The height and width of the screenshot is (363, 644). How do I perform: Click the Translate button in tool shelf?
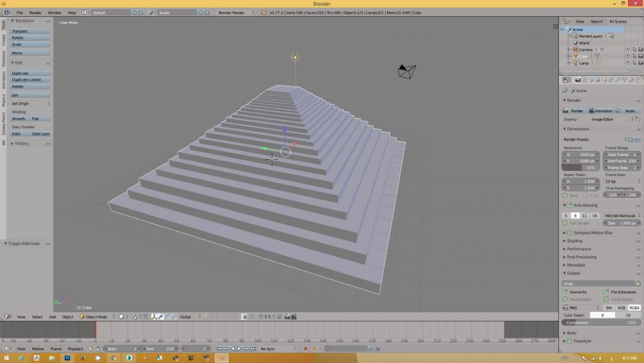coord(30,31)
